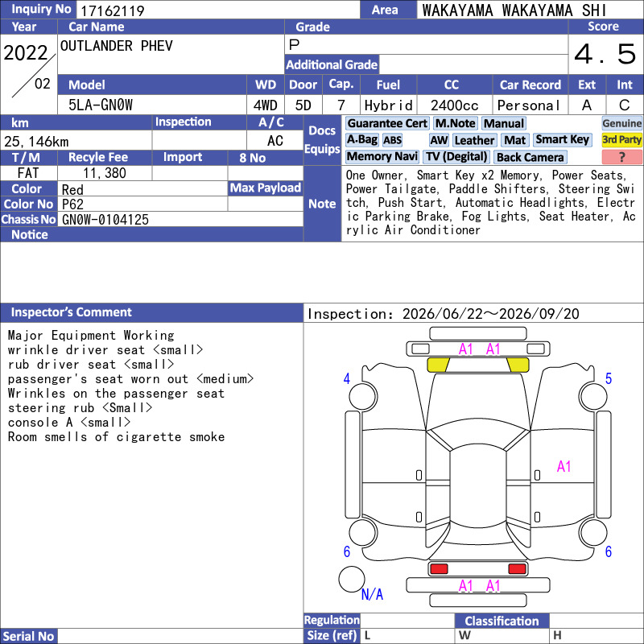
Task: Select the grade value P
Action: point(294,44)
